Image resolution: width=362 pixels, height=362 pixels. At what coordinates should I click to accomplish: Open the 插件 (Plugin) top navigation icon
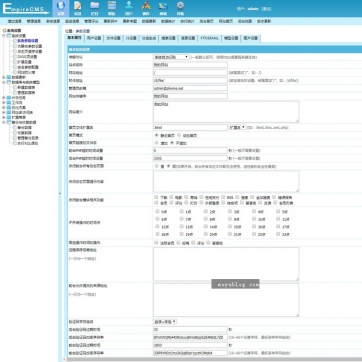(x=146, y=8)
